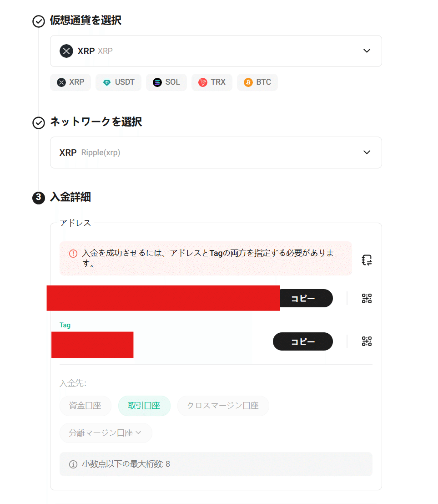Select クロスマージン口座 as the deposit destination

coord(223,406)
